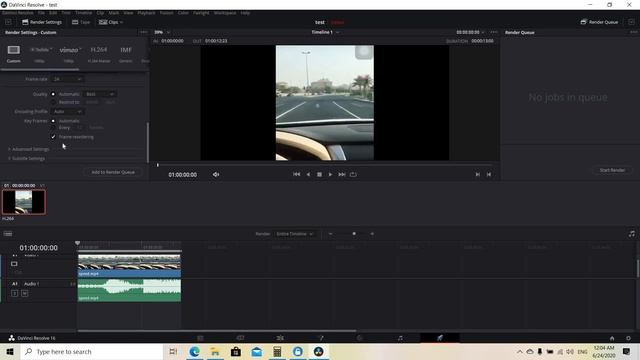
Task: Open Render Settings panel options dots
Action: click(x=143, y=32)
